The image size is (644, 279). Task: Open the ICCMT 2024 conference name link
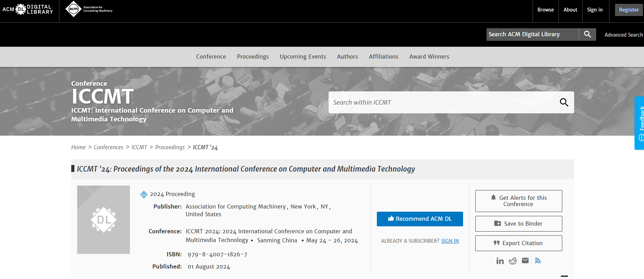(x=269, y=235)
